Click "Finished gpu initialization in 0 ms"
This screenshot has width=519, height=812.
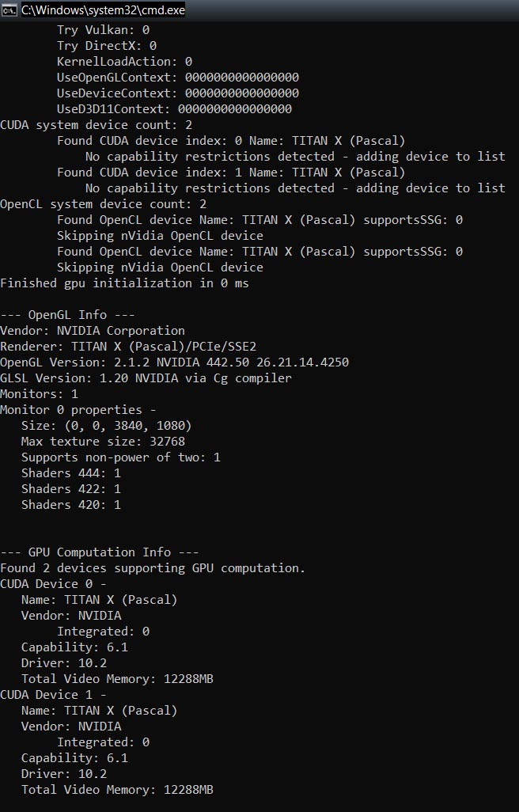point(124,283)
